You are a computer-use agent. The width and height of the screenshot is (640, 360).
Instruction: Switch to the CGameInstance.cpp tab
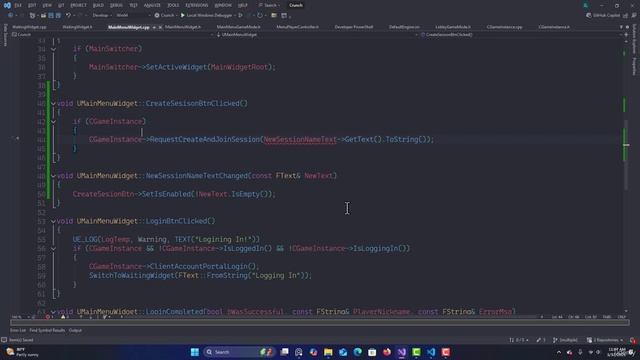pyautogui.click(x=504, y=27)
